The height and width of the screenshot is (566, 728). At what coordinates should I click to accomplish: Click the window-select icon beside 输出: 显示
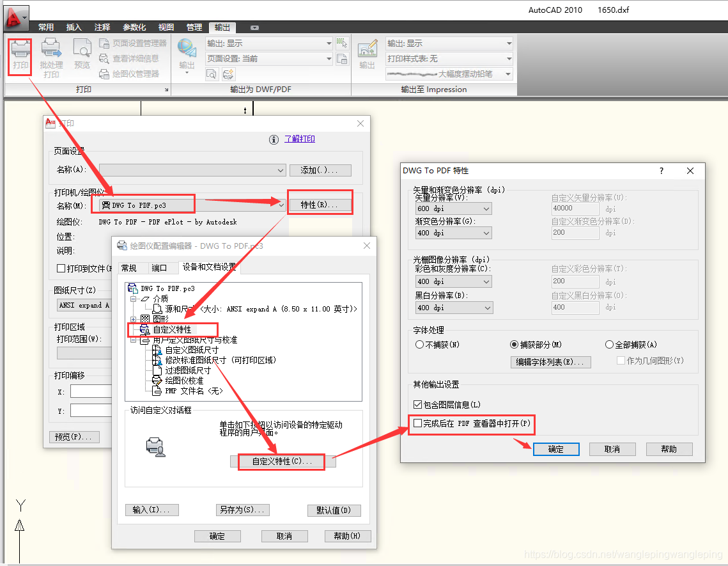[x=342, y=43]
